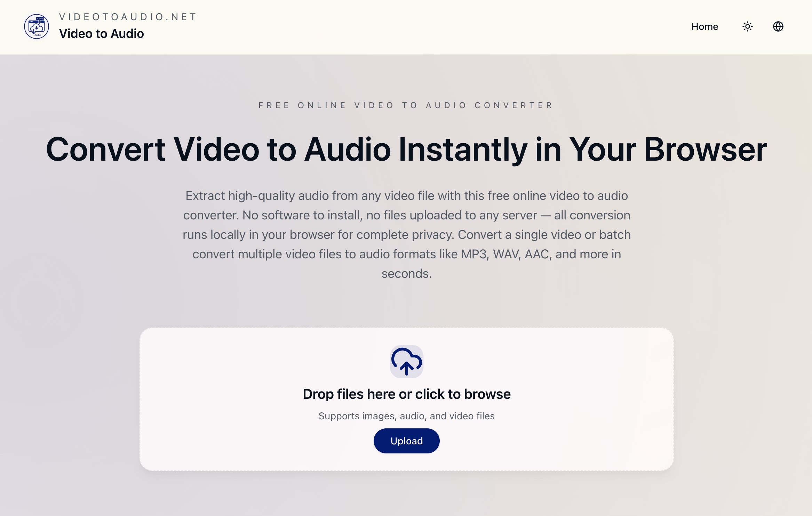This screenshot has height=516, width=812.
Task: Select Home in the top navigation
Action: pos(704,26)
